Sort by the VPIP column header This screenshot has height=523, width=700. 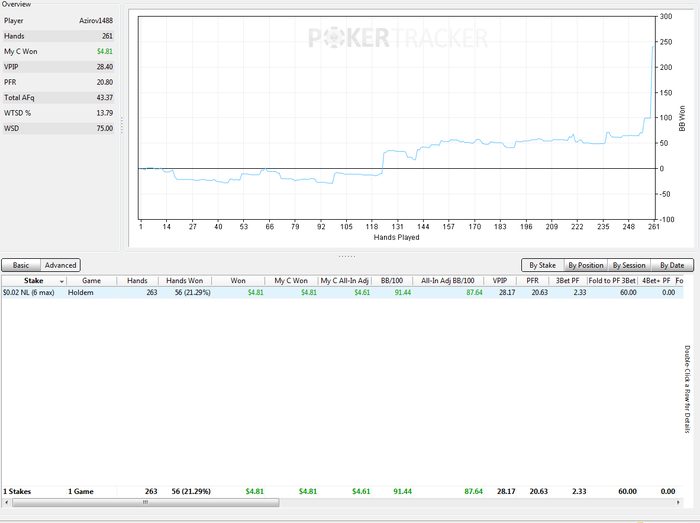pos(500,281)
